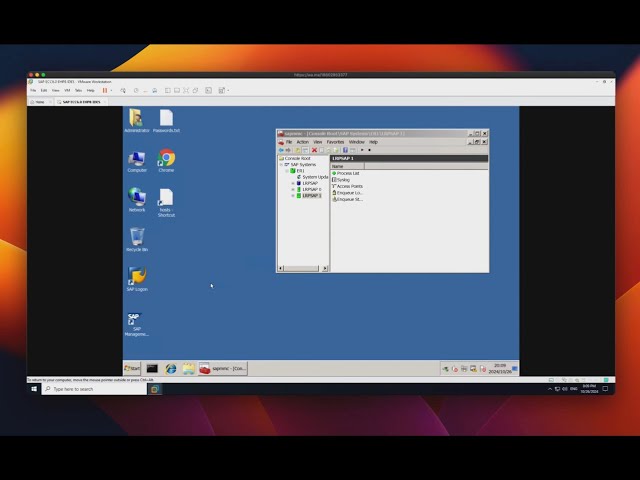The width and height of the screenshot is (640, 480).
Task: Open the sapmmc View menu
Action: [x=318, y=142]
